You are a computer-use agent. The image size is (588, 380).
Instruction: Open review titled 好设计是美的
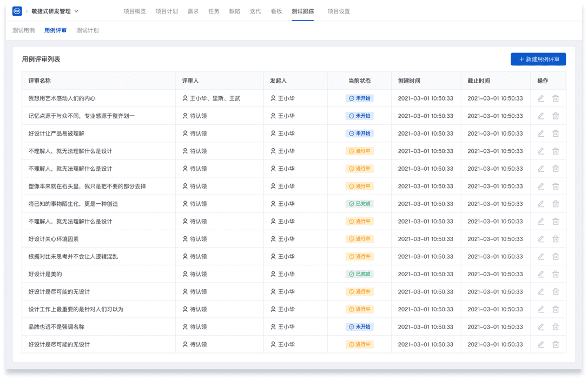pos(45,274)
